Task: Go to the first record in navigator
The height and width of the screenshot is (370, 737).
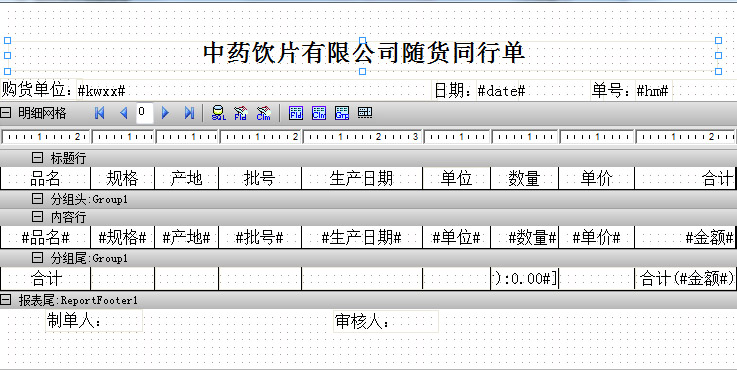Action: (x=99, y=113)
